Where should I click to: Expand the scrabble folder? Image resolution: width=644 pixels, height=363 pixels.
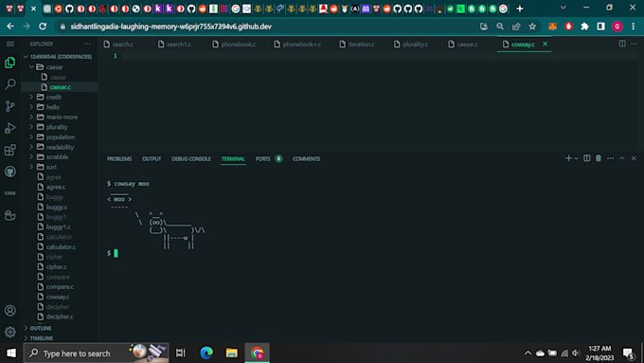[x=31, y=156]
